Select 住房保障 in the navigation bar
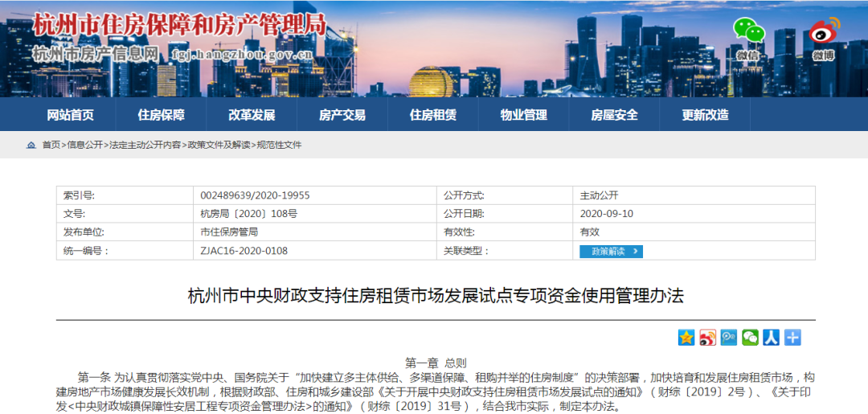Screen dimensions: 868x414 [161, 115]
